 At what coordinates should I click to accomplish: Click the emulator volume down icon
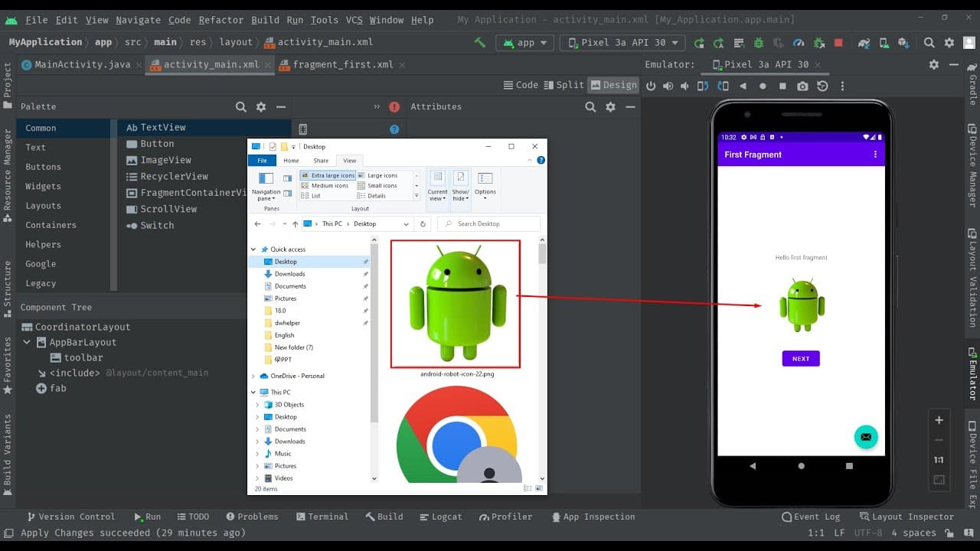point(684,86)
